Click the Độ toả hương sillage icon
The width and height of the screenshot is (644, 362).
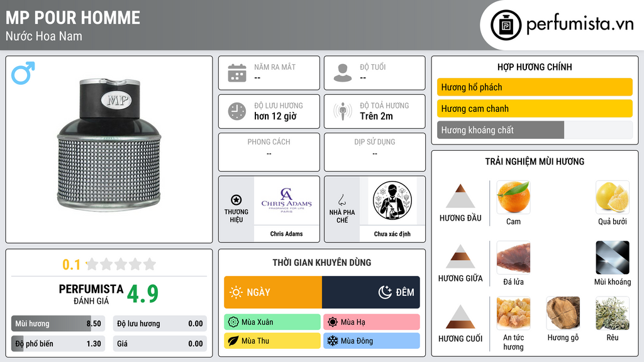pos(343,111)
